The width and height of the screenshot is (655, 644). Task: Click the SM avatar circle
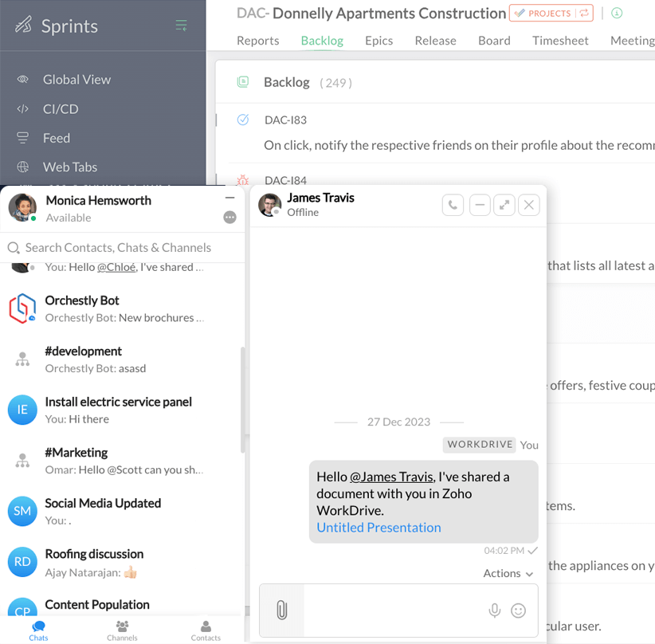point(22,511)
